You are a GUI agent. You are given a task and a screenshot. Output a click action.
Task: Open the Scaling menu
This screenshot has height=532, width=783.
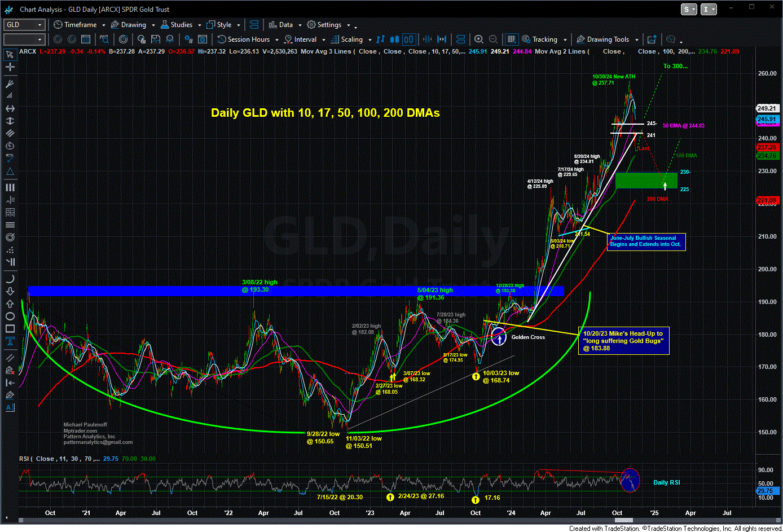346,39
